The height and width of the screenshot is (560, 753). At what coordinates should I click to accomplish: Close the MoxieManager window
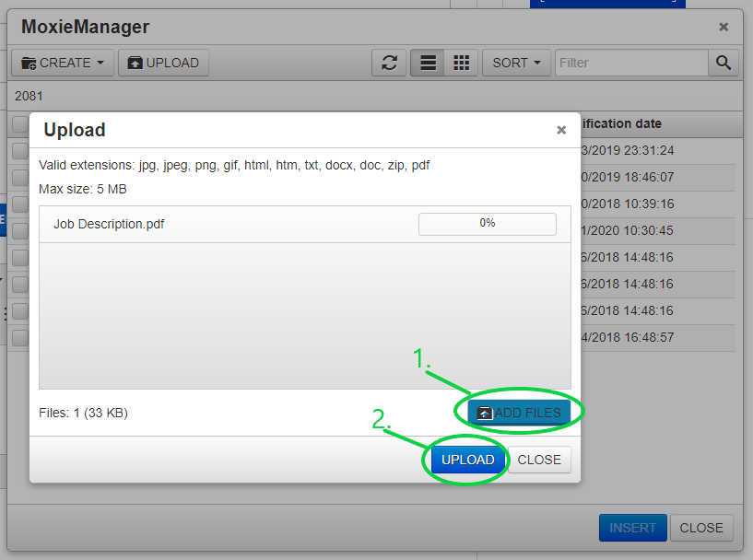tap(724, 27)
